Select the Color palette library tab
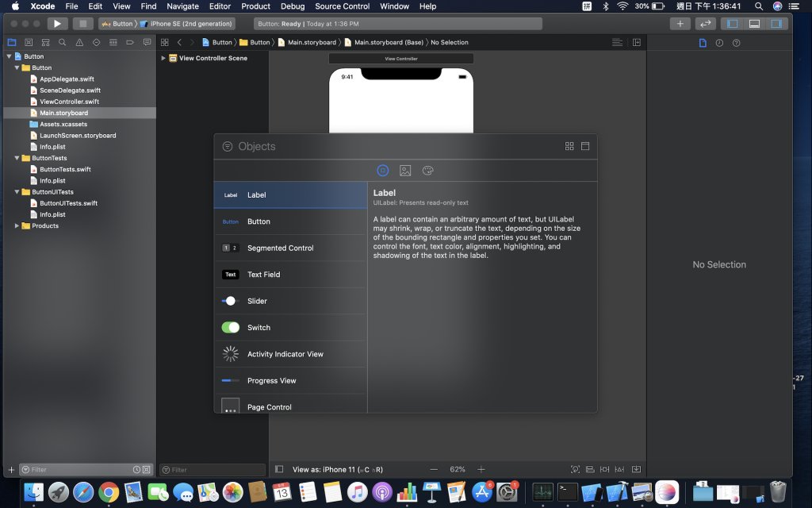This screenshot has width=812, height=508. (x=427, y=171)
